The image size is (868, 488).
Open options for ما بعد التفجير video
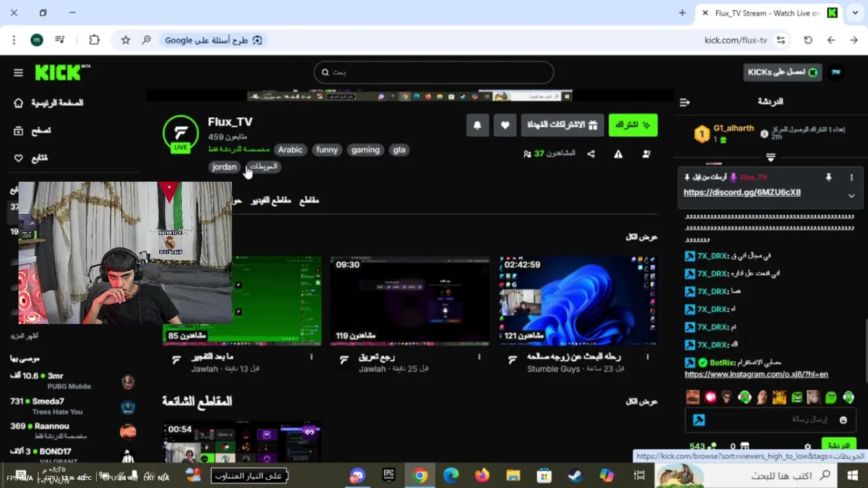click(311, 357)
